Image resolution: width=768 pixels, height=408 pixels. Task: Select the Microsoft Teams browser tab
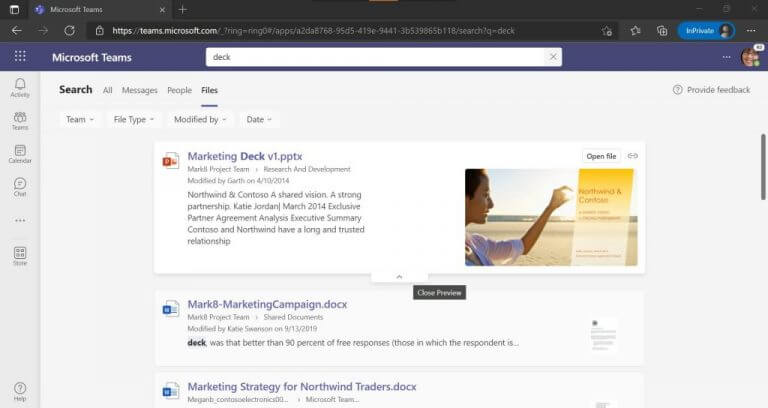click(98, 9)
